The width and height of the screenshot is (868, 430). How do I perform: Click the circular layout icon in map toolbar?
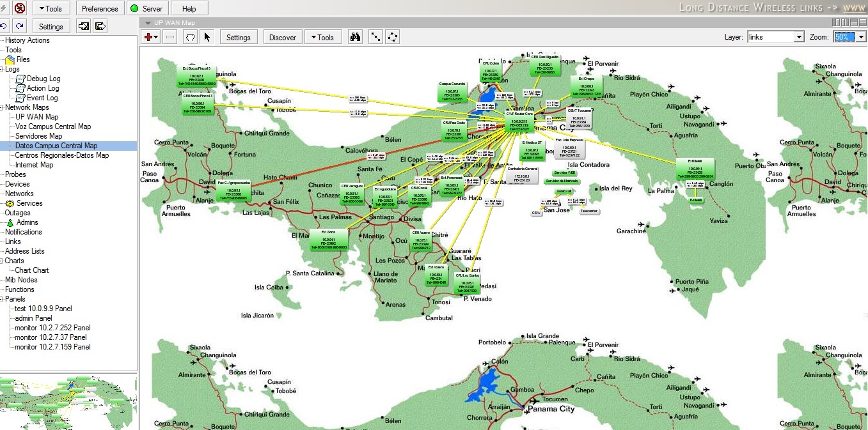tap(393, 37)
